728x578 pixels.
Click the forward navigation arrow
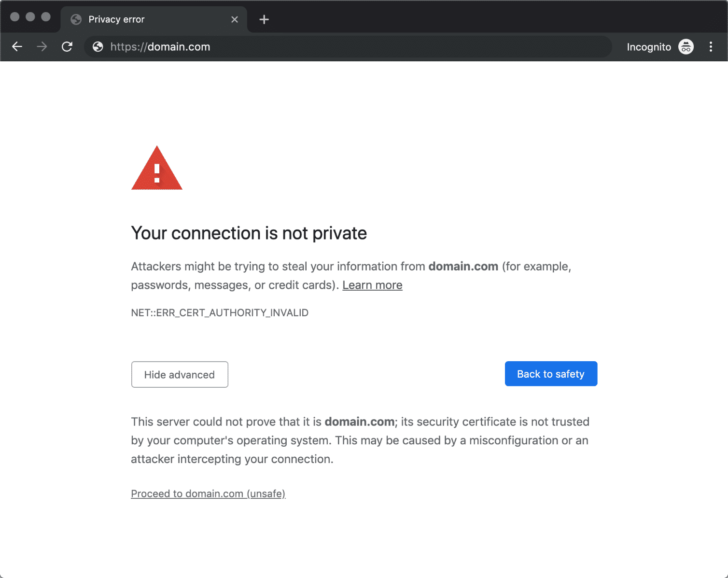click(x=42, y=46)
